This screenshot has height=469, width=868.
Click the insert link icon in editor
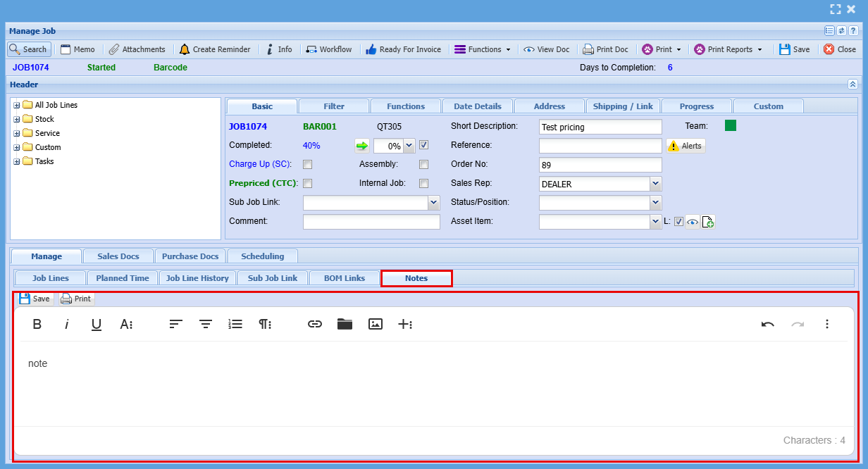click(315, 324)
